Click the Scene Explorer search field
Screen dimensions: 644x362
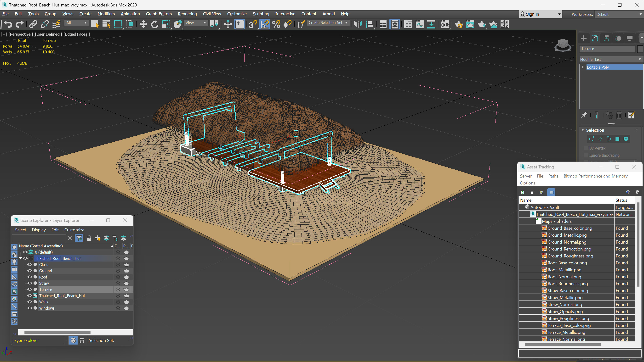39,238
